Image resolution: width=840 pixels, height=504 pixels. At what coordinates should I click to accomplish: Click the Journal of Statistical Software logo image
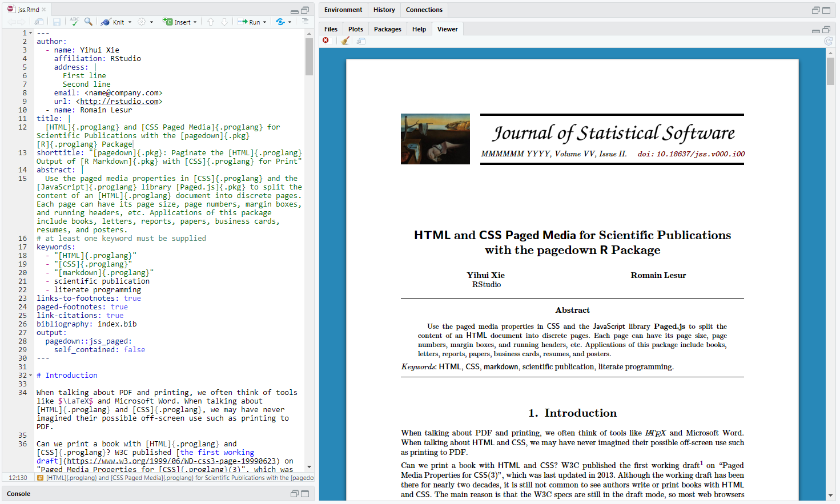coord(435,139)
